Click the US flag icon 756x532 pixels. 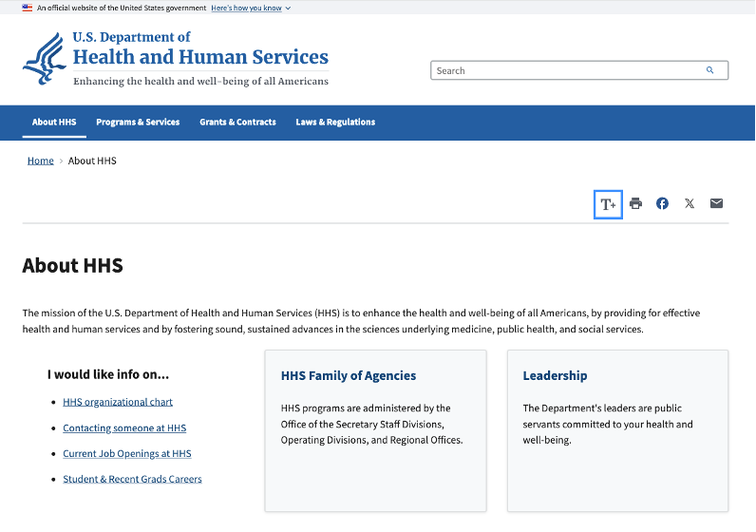click(x=27, y=8)
